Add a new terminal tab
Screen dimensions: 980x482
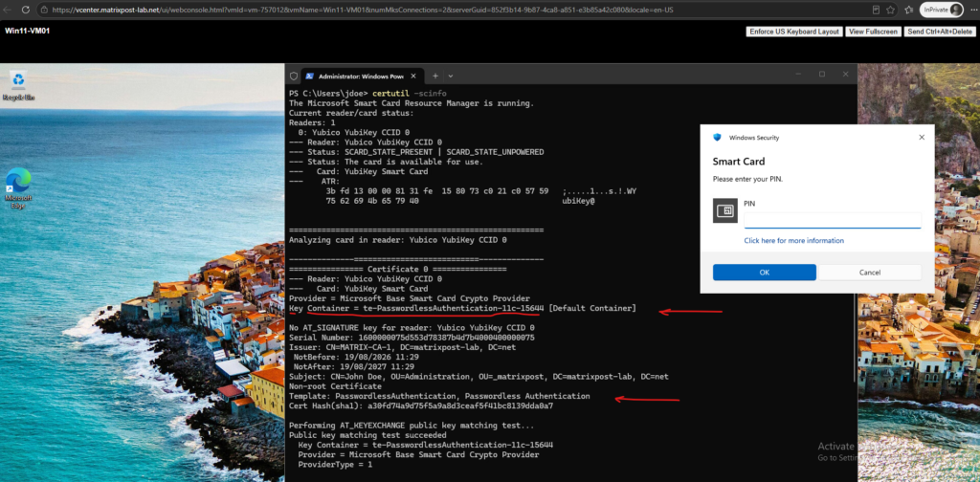435,76
